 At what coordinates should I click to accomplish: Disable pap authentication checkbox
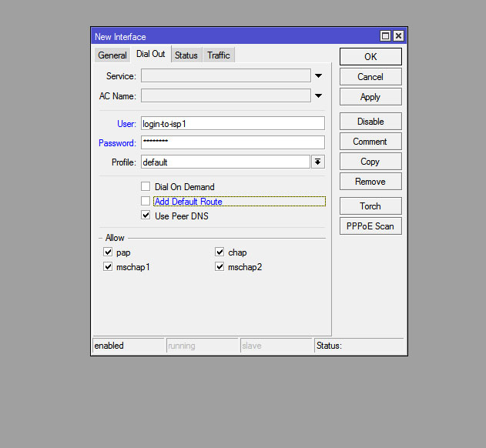click(108, 252)
